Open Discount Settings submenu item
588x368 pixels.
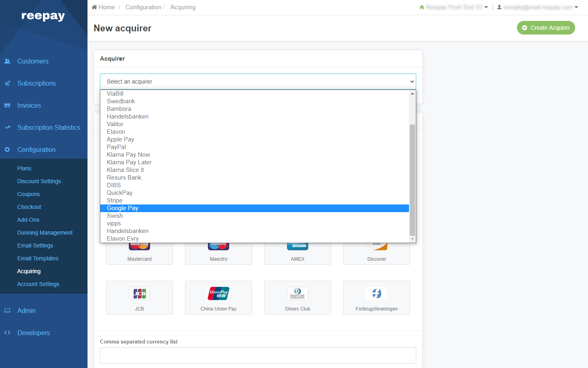coord(39,181)
